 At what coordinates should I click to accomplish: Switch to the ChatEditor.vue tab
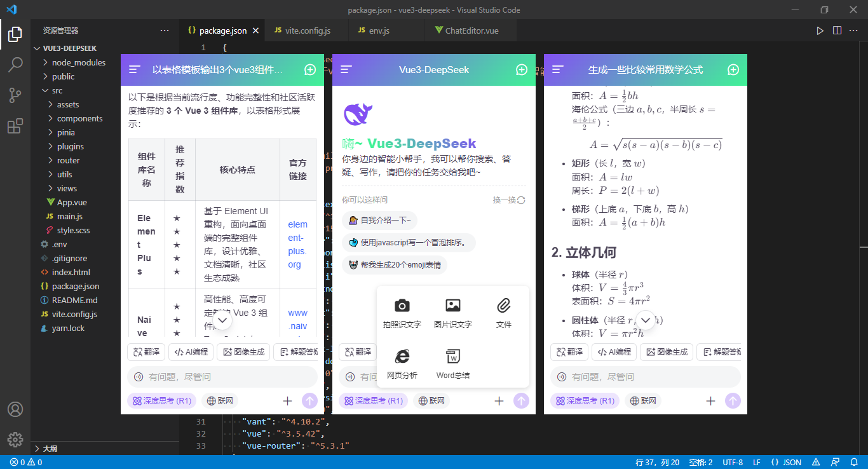[471, 31]
